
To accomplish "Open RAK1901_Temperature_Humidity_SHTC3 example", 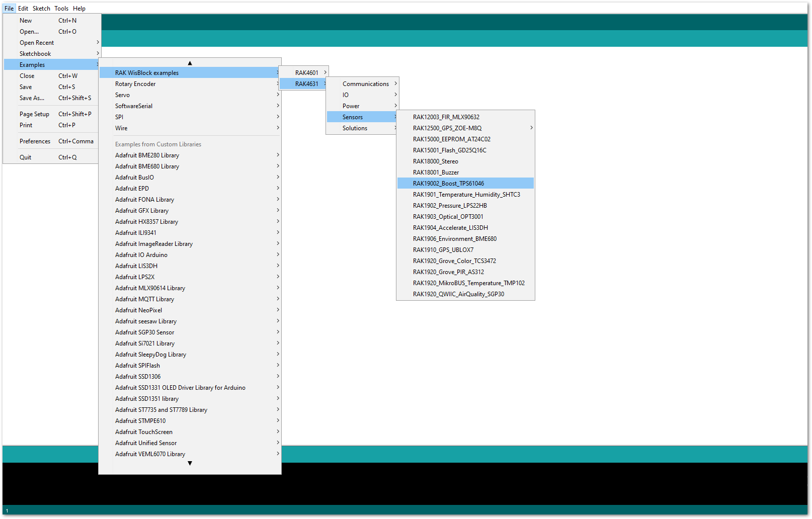I will [465, 195].
